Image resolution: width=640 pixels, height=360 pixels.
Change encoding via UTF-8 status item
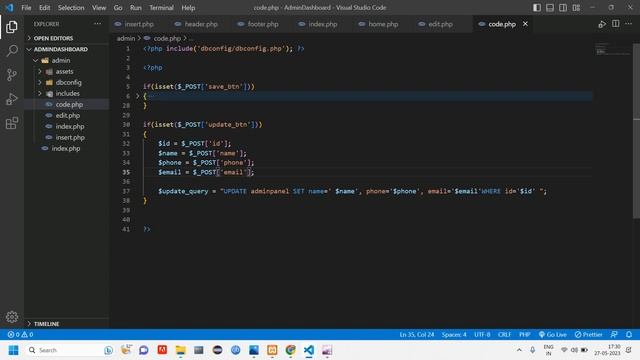[x=482, y=334]
